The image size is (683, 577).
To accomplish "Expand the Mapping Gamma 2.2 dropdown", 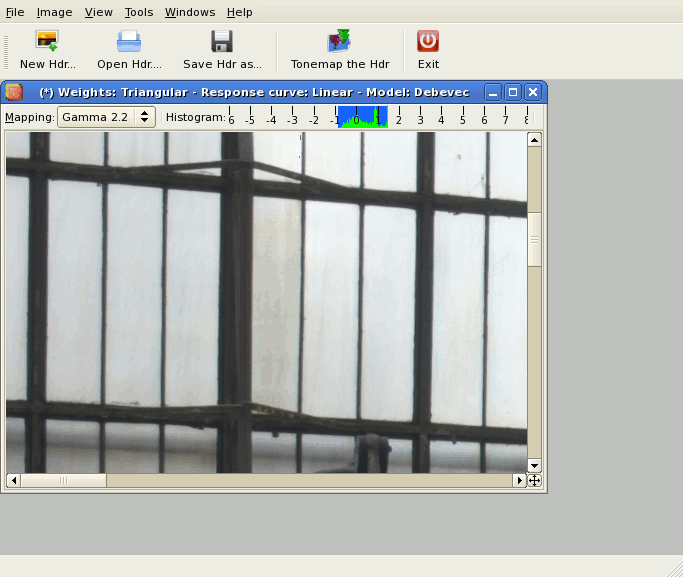I will tap(106, 117).
